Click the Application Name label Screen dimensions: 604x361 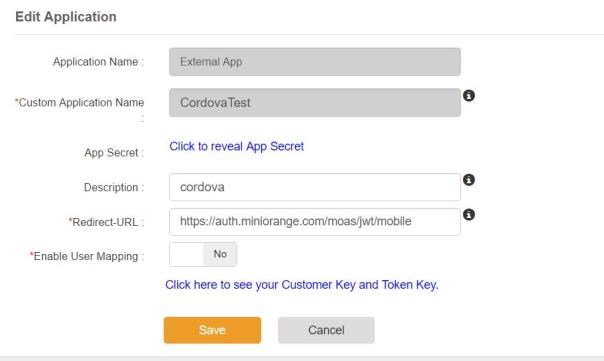tap(98, 62)
